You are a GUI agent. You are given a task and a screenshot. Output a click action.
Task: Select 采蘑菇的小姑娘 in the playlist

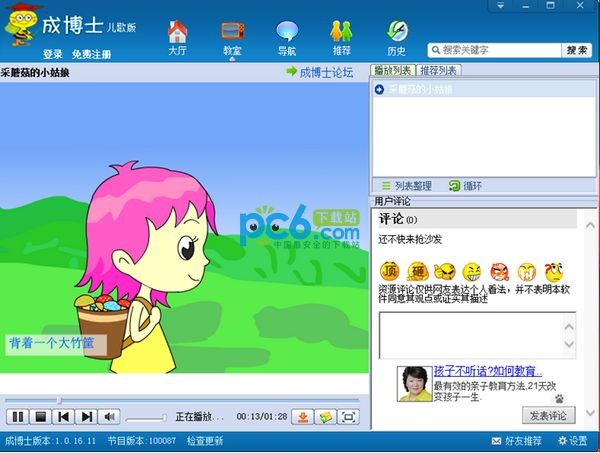pyautogui.click(x=484, y=90)
